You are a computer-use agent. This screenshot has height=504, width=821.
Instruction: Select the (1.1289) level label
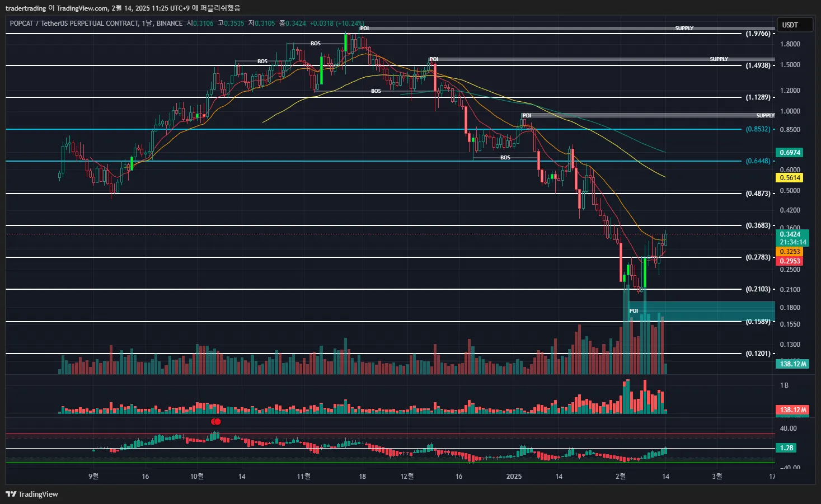(758, 97)
